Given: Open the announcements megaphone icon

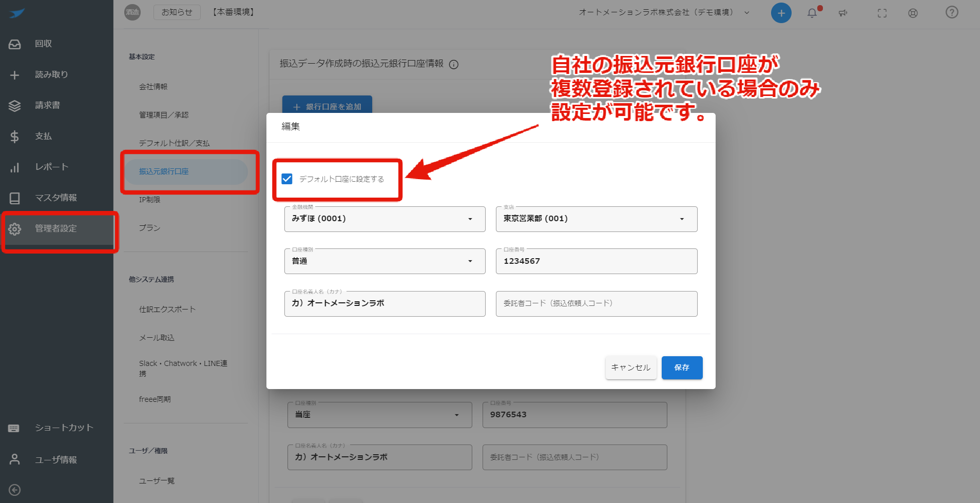Looking at the screenshot, I should [843, 13].
